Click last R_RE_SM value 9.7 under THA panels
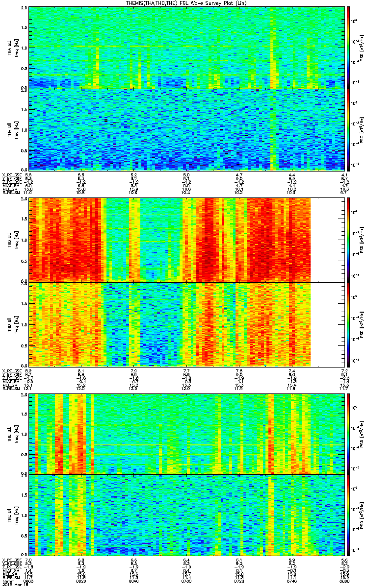The image size is (368, 588). (x=343, y=193)
